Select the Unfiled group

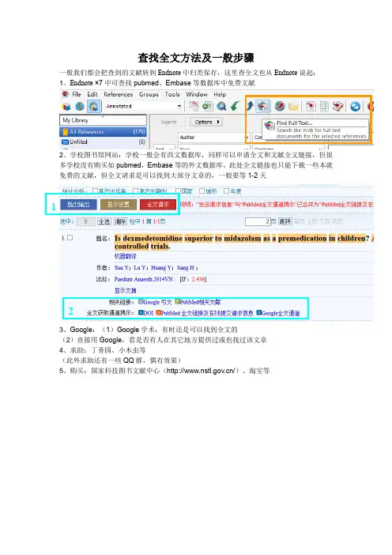pos(103,142)
